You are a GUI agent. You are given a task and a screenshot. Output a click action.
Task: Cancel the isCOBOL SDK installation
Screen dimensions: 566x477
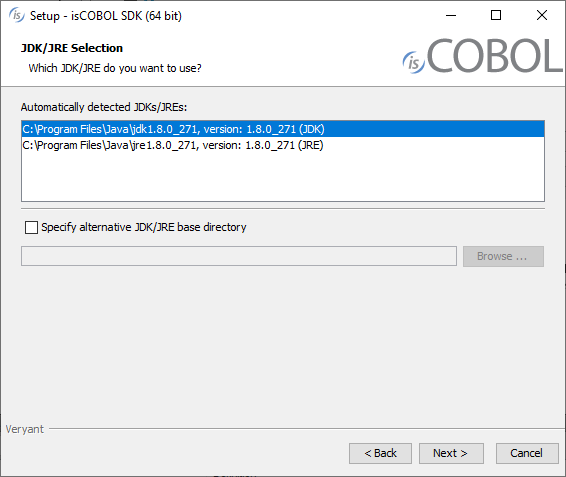click(x=527, y=453)
